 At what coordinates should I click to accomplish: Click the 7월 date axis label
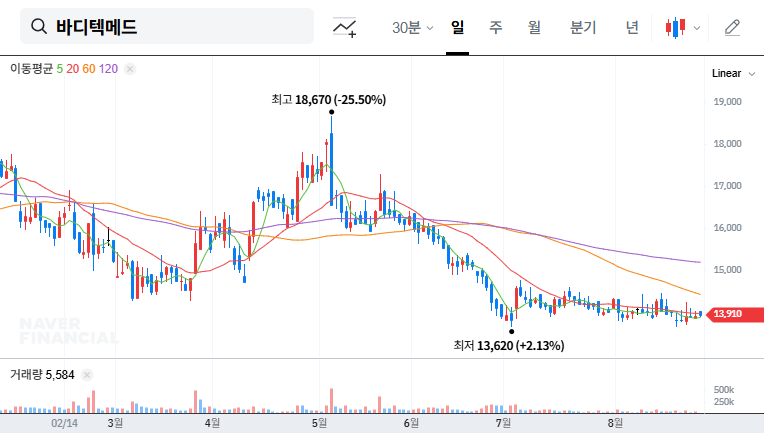pyautogui.click(x=503, y=423)
